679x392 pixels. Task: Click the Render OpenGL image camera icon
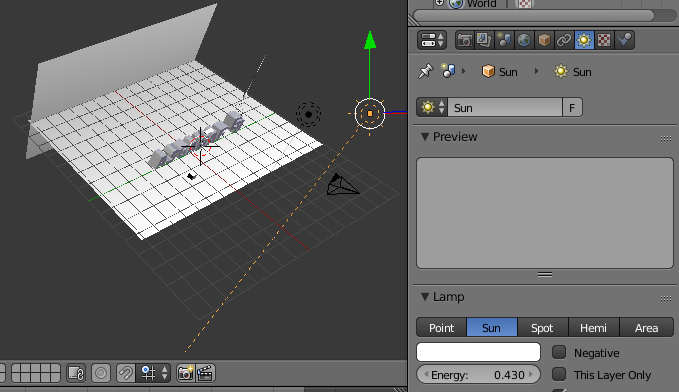click(185, 373)
